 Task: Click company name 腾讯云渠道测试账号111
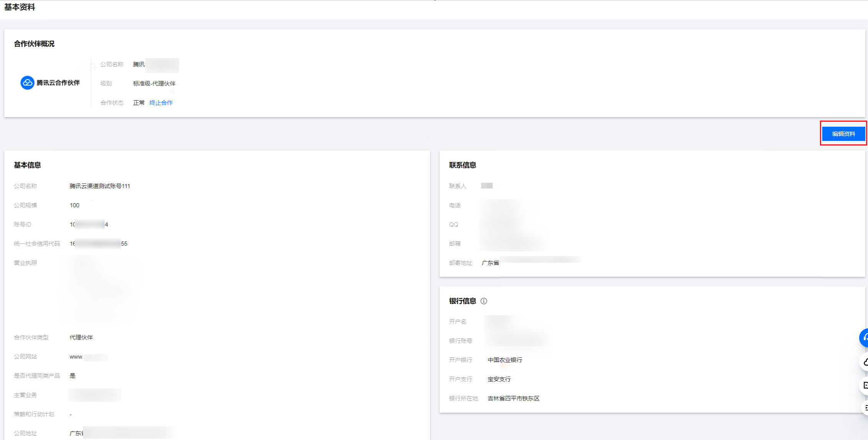tap(100, 186)
